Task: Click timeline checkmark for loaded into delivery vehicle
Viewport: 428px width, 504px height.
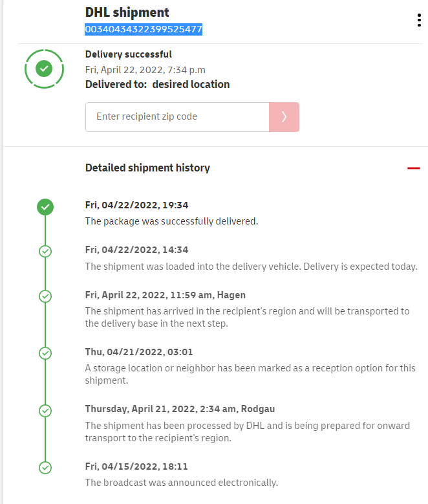Action: (x=45, y=251)
